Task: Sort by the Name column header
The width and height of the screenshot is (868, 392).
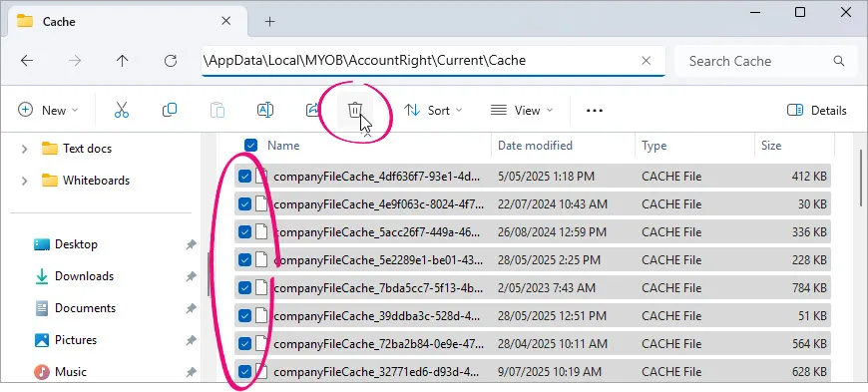Action: [x=283, y=146]
